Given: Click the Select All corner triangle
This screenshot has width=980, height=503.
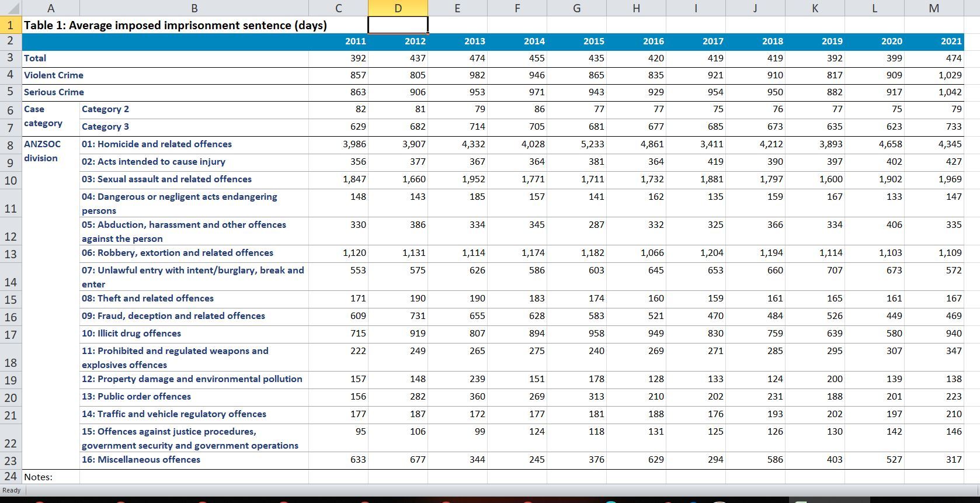Looking at the screenshot, I should (x=11, y=8).
